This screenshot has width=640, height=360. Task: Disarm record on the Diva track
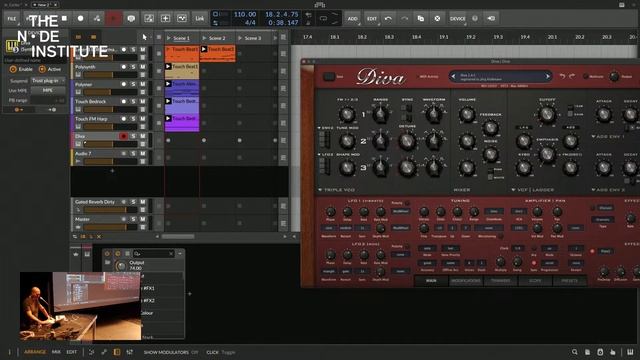click(x=123, y=136)
